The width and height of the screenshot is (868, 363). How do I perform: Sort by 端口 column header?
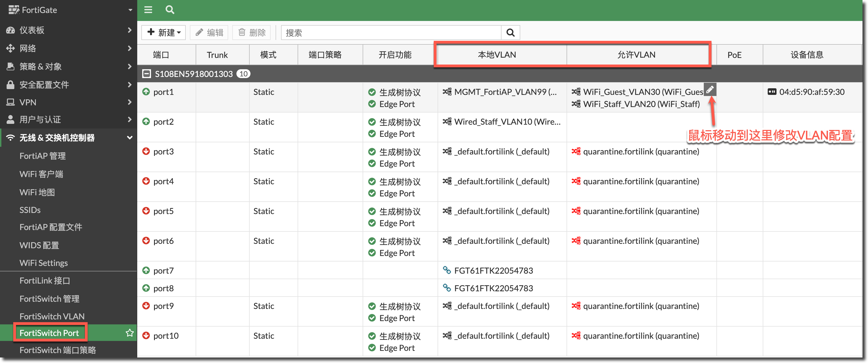click(x=166, y=55)
